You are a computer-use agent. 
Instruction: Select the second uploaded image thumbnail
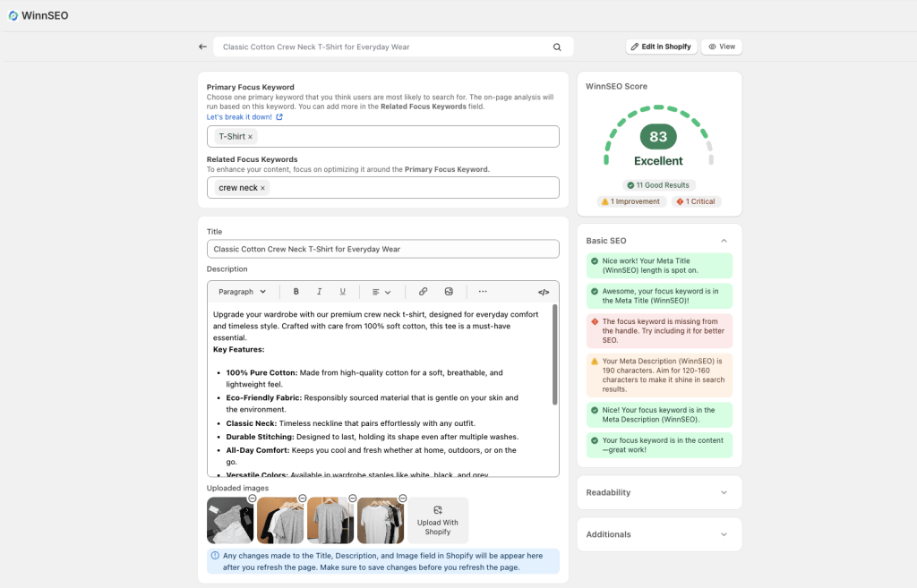pos(280,520)
